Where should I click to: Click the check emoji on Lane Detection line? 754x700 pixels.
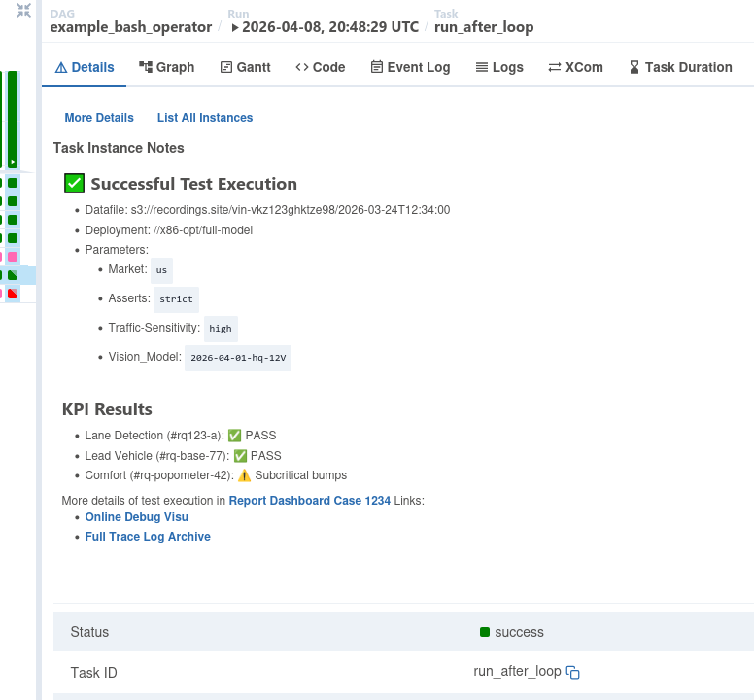click(x=235, y=436)
